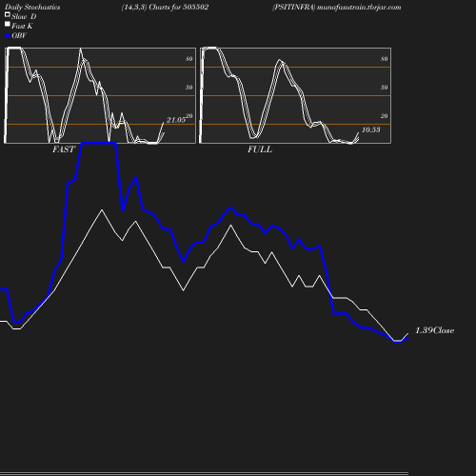Click the 80 level label in FAST chart

(189, 59)
